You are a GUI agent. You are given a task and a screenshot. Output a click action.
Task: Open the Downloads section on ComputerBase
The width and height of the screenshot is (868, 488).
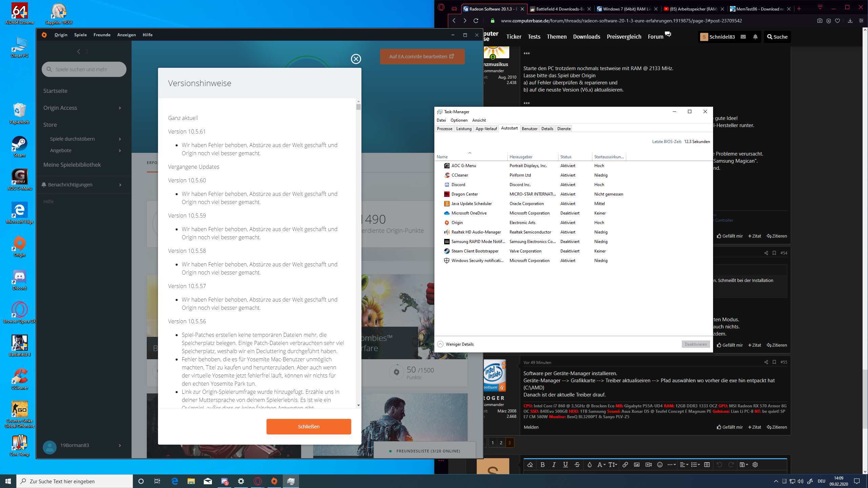coord(587,37)
